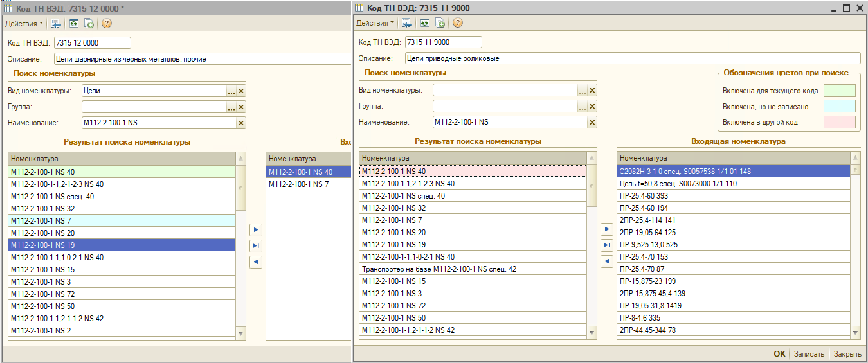The height and width of the screenshot is (363, 868).
Task: Focus Код ТН ВЭД field with 7315 12 0000
Action: (x=93, y=42)
